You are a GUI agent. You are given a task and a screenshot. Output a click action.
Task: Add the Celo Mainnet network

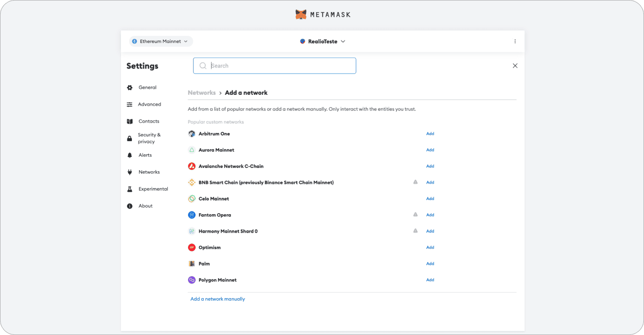(x=430, y=199)
